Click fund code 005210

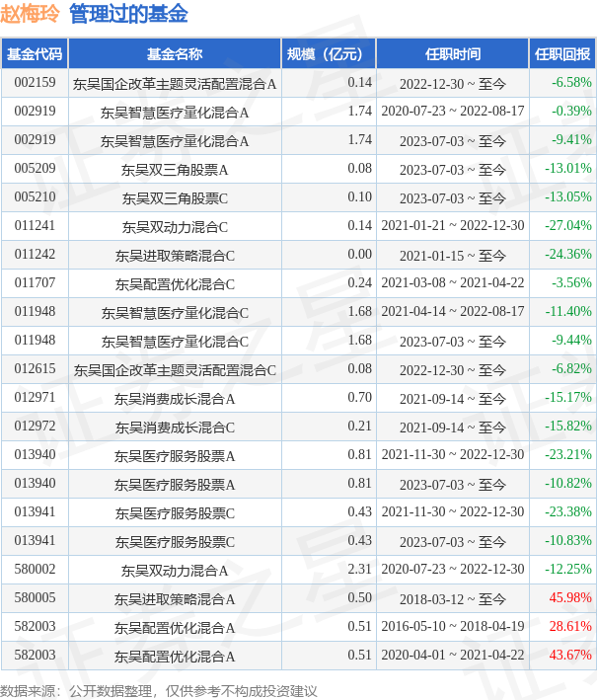[35, 196]
